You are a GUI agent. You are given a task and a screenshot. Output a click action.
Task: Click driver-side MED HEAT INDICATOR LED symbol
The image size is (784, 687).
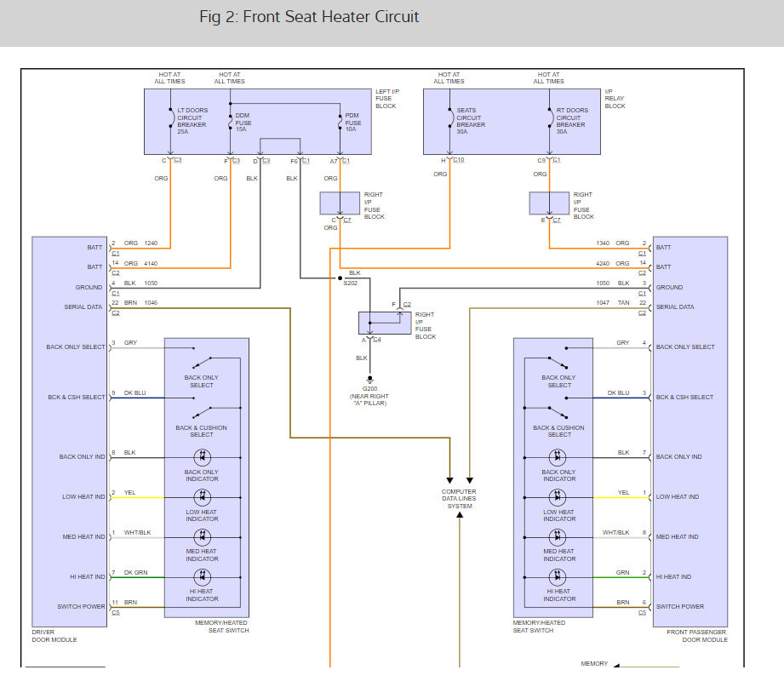(x=202, y=537)
